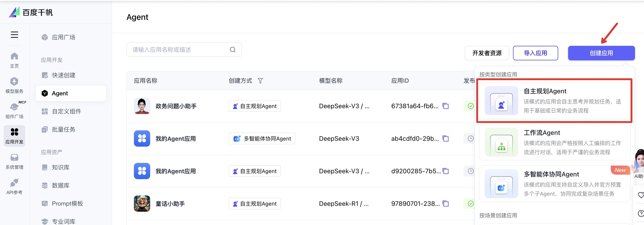Open the 创建方式 column filter
This screenshot has height=225, width=644.
[x=260, y=81]
